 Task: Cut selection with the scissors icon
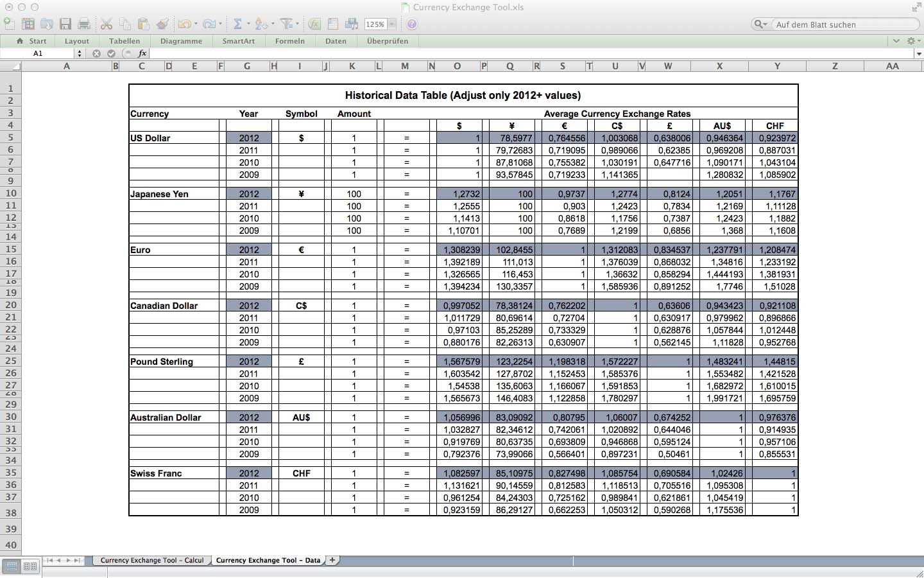click(x=107, y=24)
